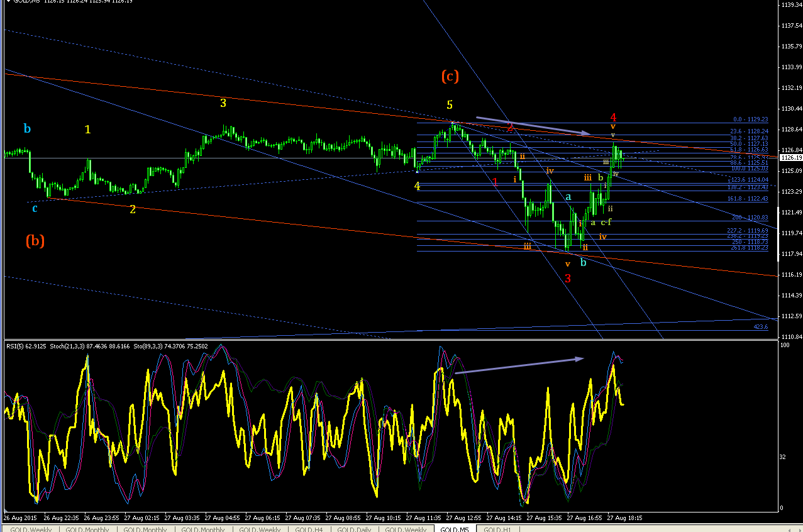Click the 1130.44 price axis value
803x532 pixels.
(790, 109)
